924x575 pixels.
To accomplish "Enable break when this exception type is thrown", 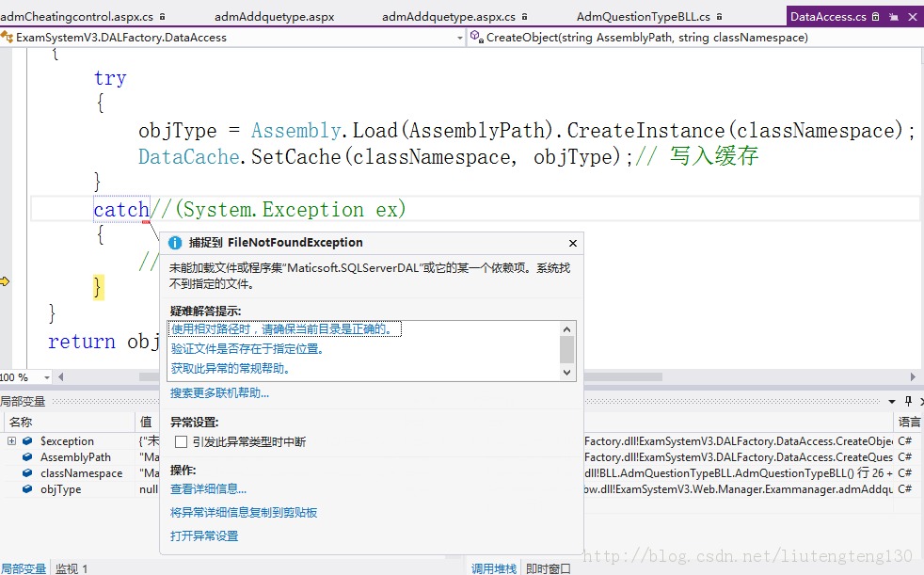I will (181, 442).
